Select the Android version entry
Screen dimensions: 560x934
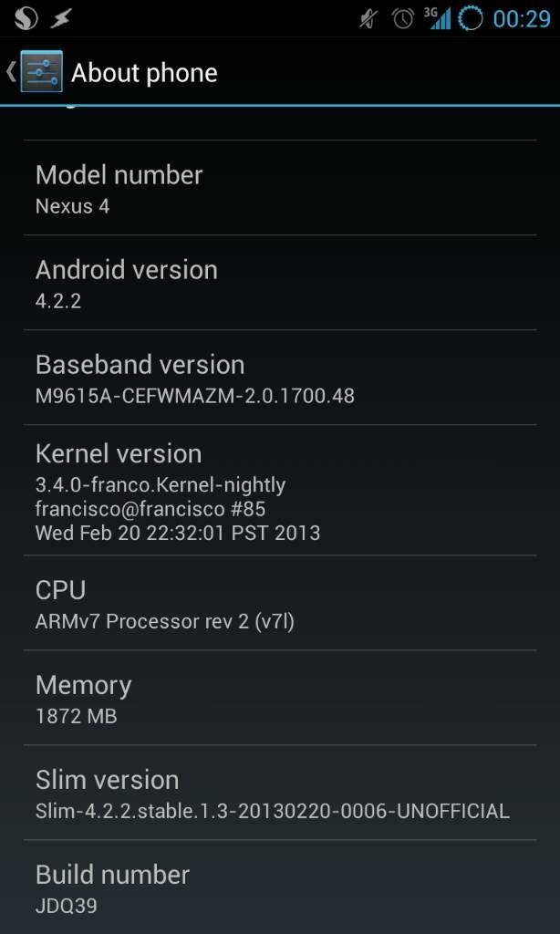(x=280, y=283)
